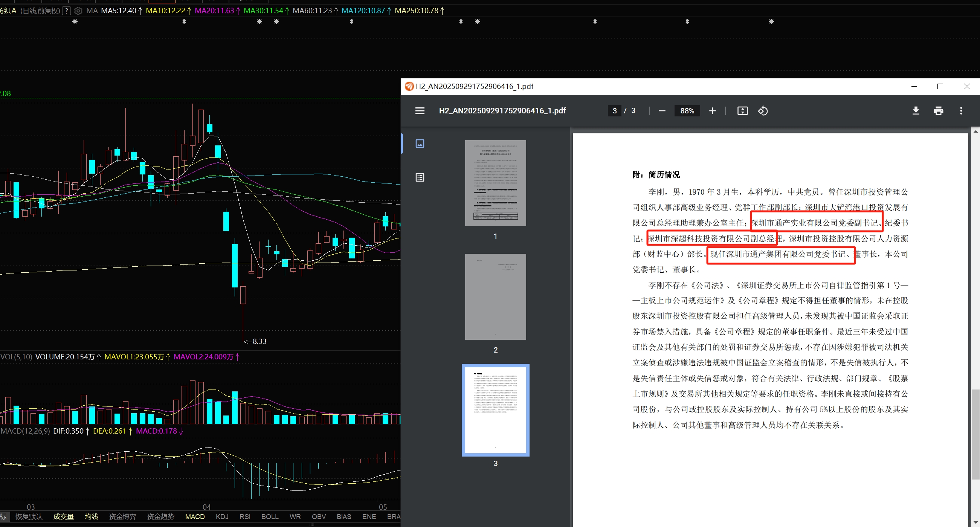The image size is (980, 527).
Task: Show the thumbnails sidebar view
Action: [x=420, y=144]
